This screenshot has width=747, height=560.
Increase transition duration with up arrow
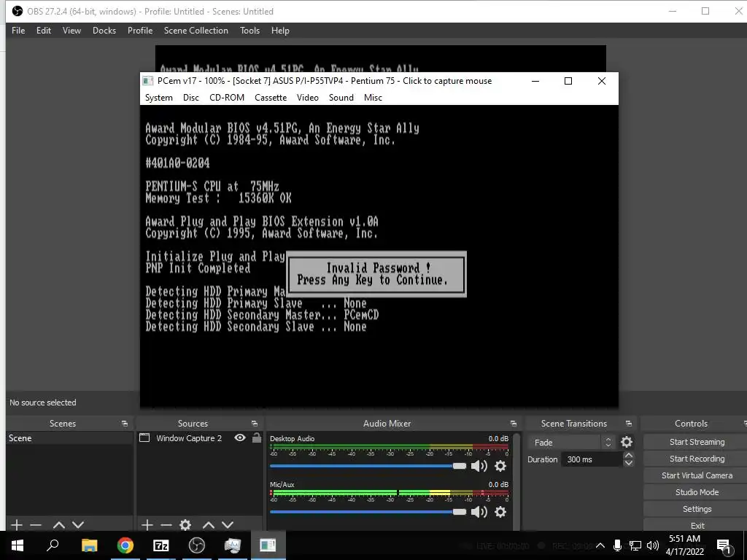pos(628,456)
